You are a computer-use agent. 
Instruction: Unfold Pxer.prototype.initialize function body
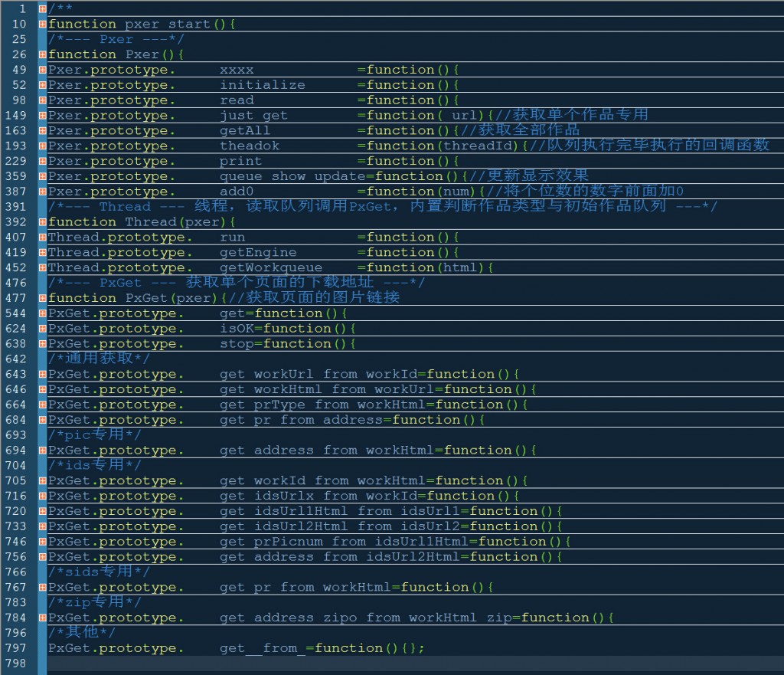tap(42, 86)
